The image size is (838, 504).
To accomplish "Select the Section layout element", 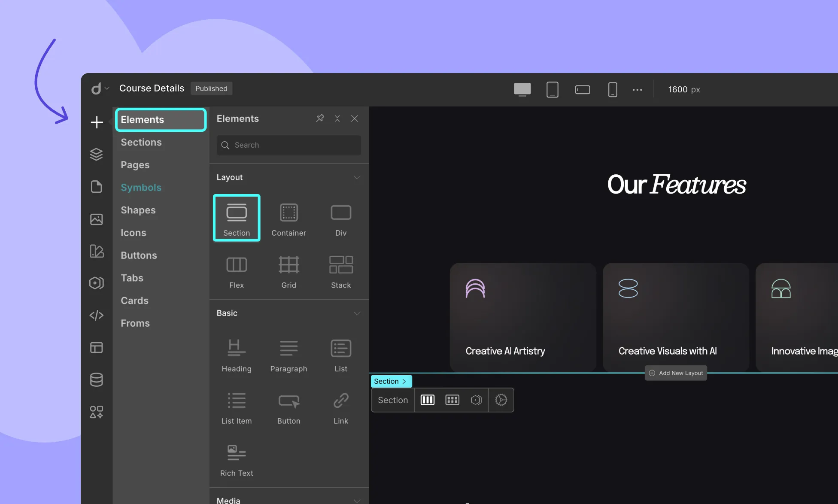I will click(237, 218).
